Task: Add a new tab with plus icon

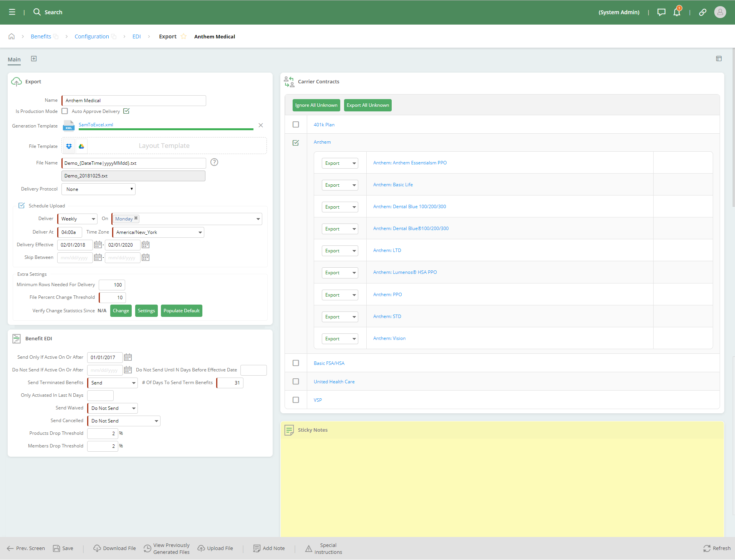Action: [x=34, y=59]
